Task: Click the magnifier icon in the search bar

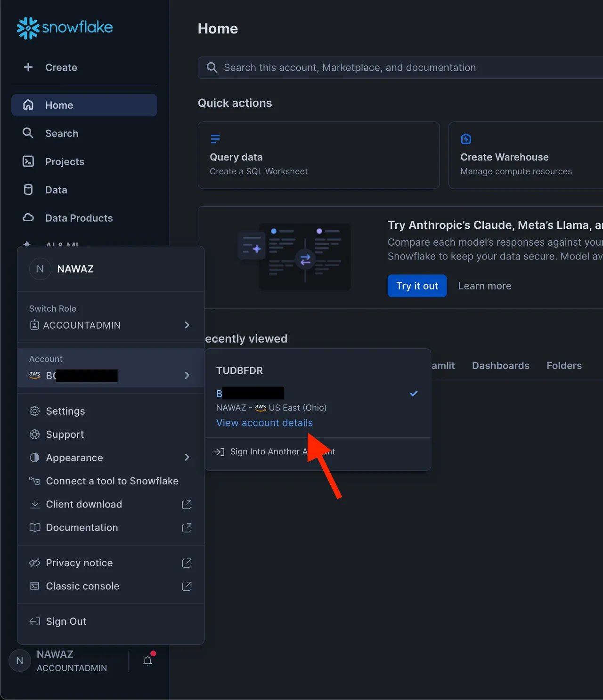Action: 212,68
